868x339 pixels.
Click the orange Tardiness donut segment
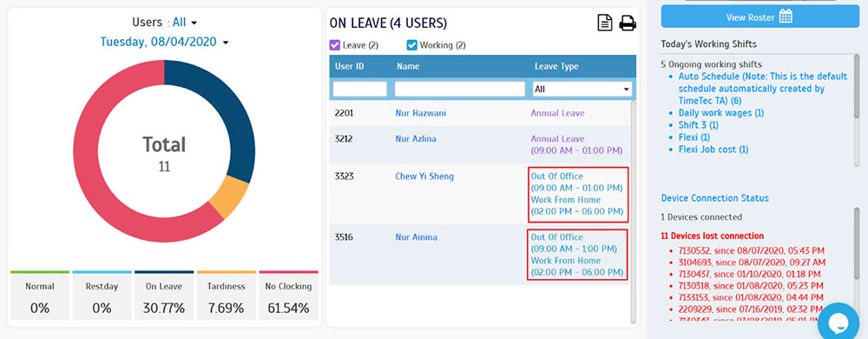228,198
